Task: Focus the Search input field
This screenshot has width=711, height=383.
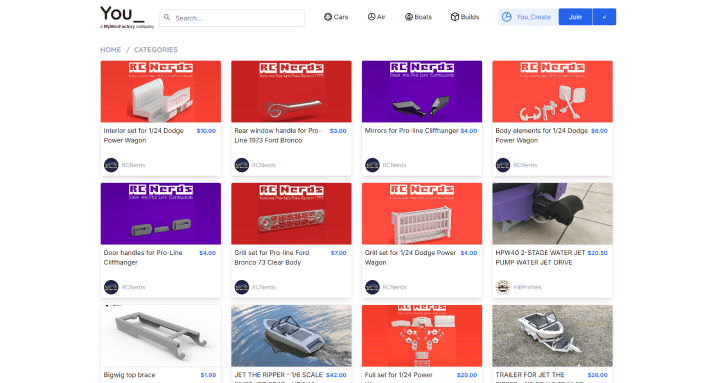Action: pyautogui.click(x=232, y=18)
